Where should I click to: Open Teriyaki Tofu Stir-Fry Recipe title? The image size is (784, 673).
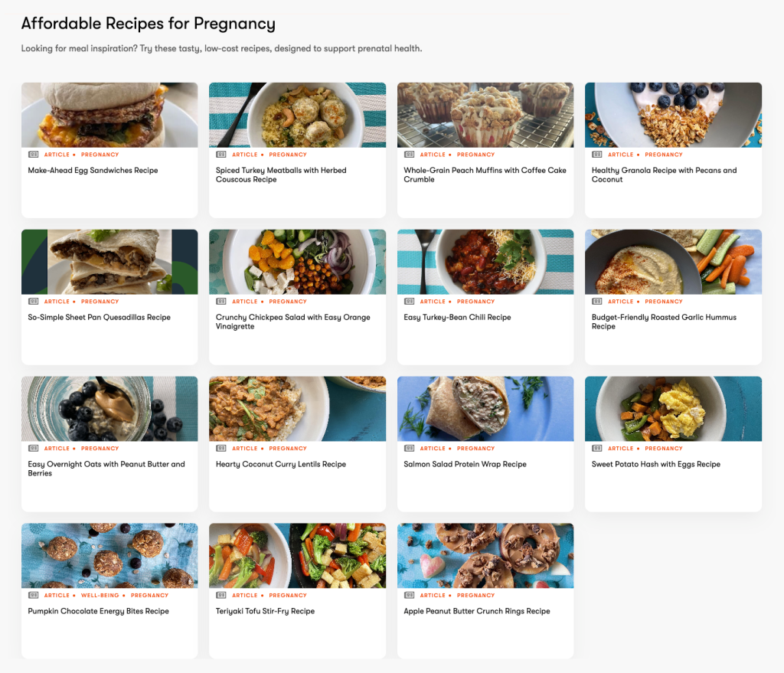pos(265,611)
